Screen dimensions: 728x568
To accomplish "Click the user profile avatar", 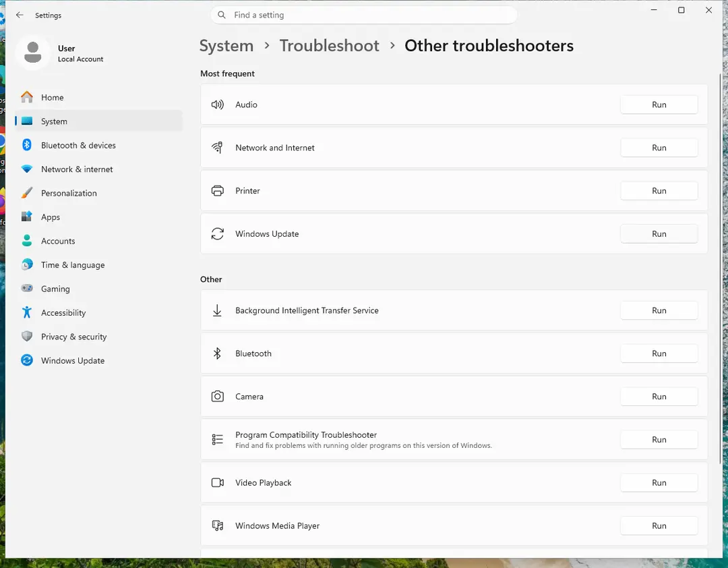I will click(32, 53).
